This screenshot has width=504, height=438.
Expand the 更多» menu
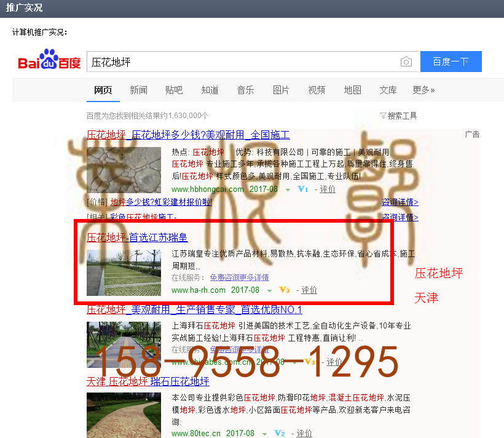(x=423, y=90)
